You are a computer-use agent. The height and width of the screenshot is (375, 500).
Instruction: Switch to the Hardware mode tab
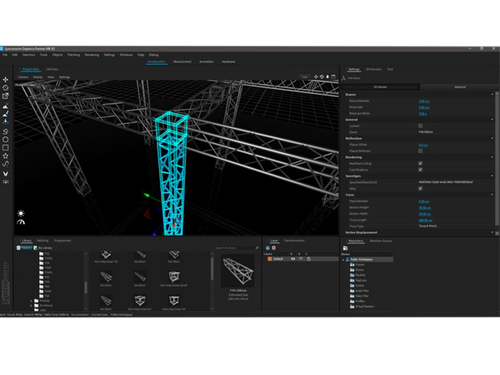[228, 62]
